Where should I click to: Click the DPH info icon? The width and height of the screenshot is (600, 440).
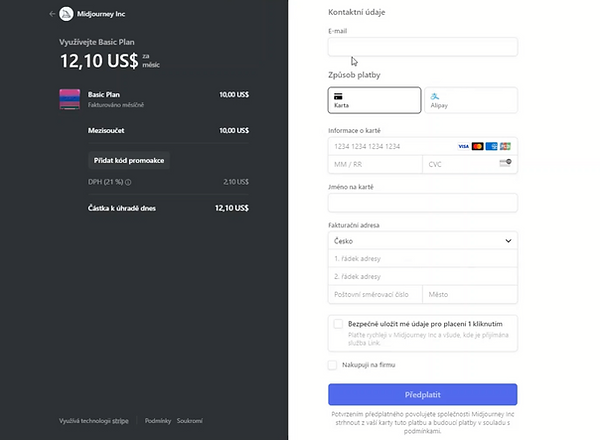(128, 183)
